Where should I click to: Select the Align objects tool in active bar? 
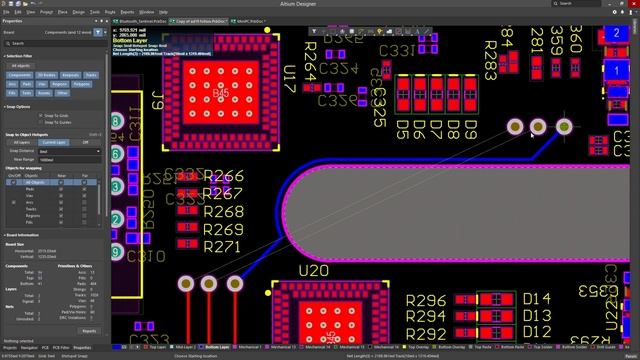click(342, 31)
